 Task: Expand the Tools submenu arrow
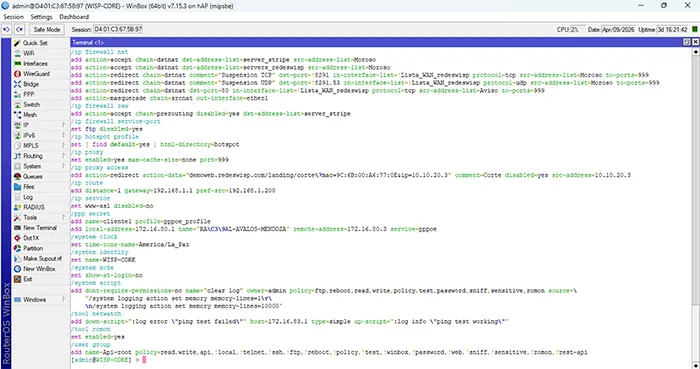[64, 218]
